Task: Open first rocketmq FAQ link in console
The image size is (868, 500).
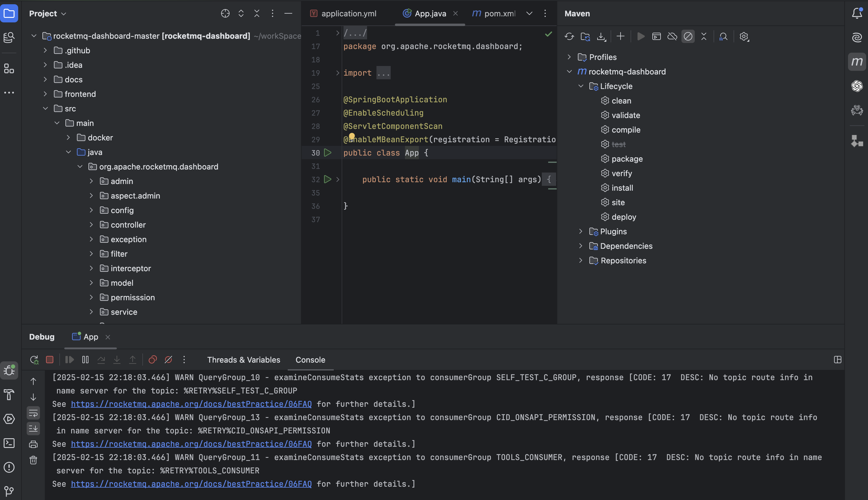Action: [x=191, y=404]
